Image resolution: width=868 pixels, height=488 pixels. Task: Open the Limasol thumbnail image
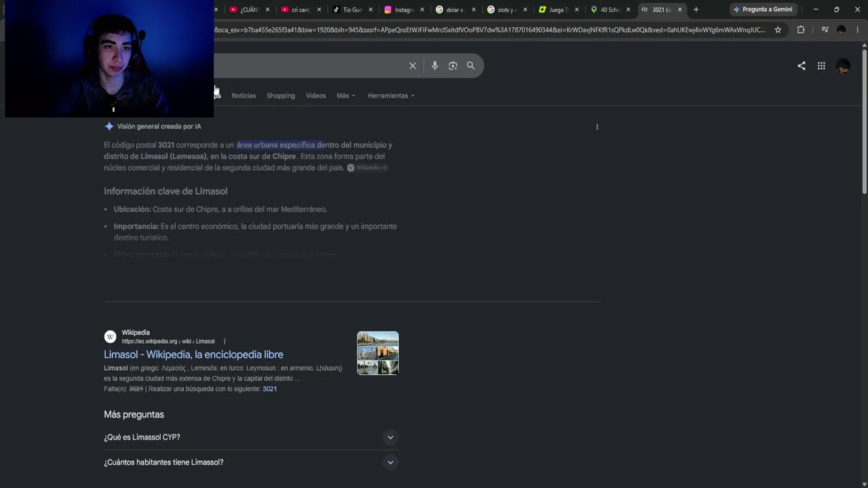tap(378, 353)
